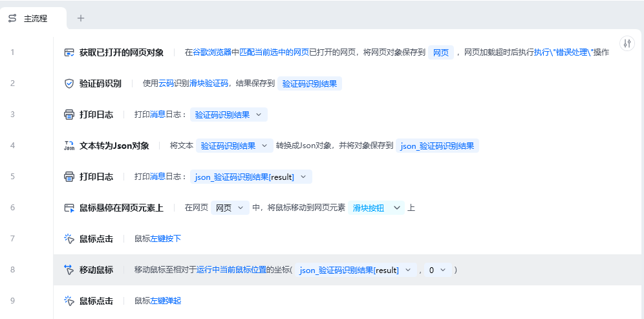Open the flow settings sliders icon
Screen dimensions: 644x319
[627, 43]
